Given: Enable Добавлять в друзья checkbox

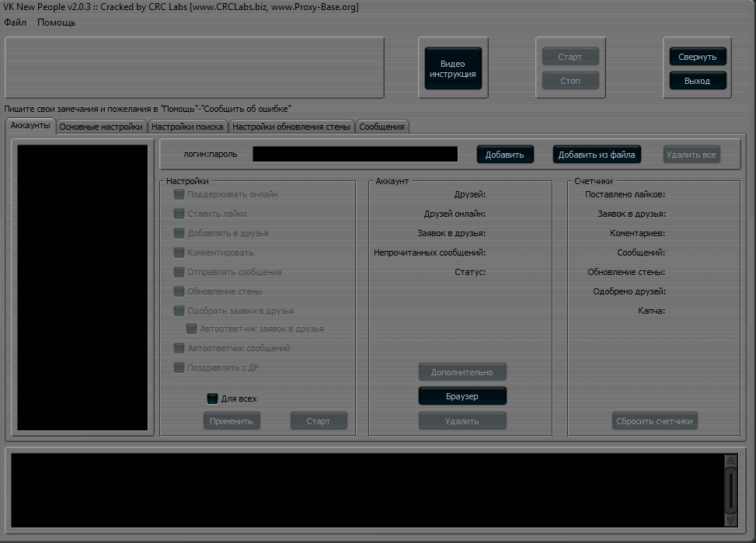Looking at the screenshot, I should pyautogui.click(x=179, y=233).
